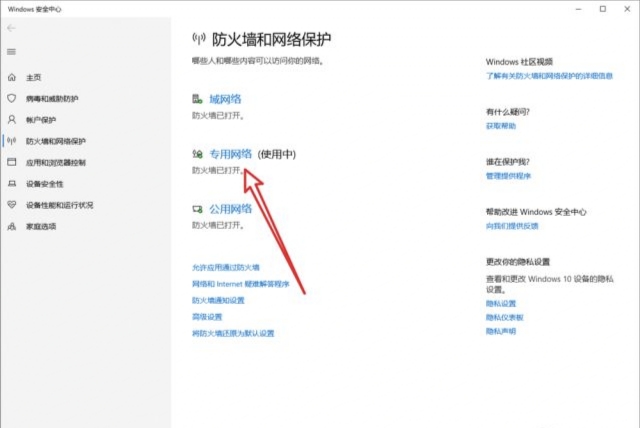Image resolution: width=640 pixels, height=428 pixels.
Task: Click 获取帮助 link
Action: [x=501, y=126]
